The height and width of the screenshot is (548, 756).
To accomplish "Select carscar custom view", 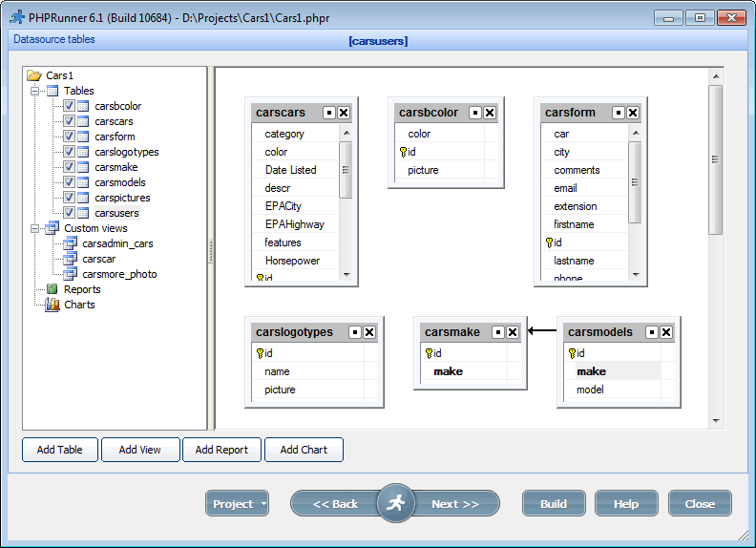I will (x=99, y=259).
